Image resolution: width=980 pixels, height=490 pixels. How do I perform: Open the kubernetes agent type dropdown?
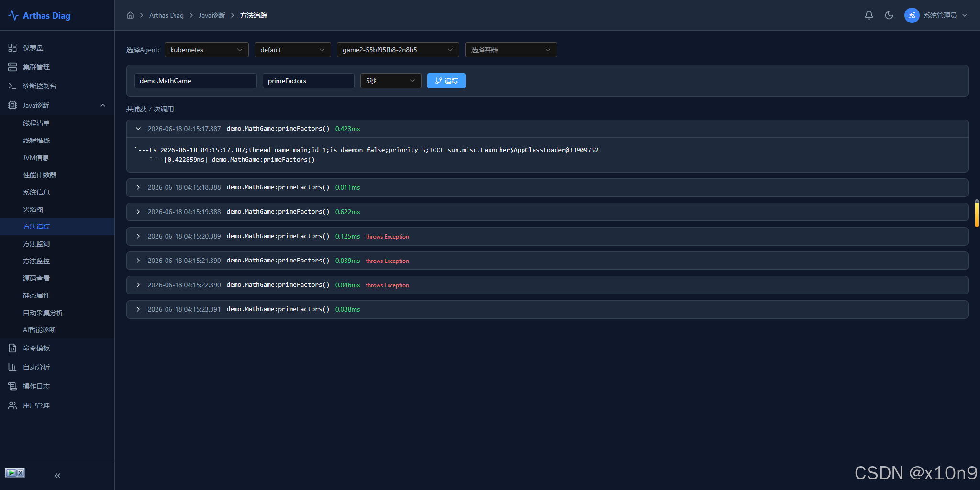207,50
